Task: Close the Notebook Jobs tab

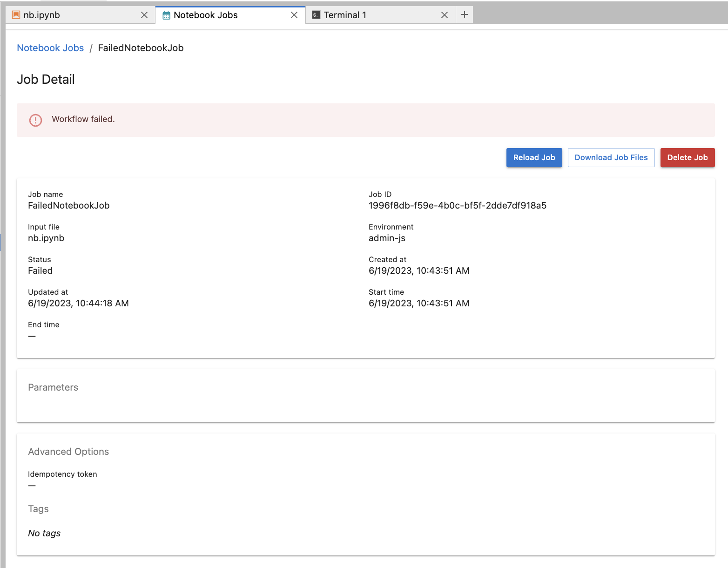Action: (x=294, y=14)
